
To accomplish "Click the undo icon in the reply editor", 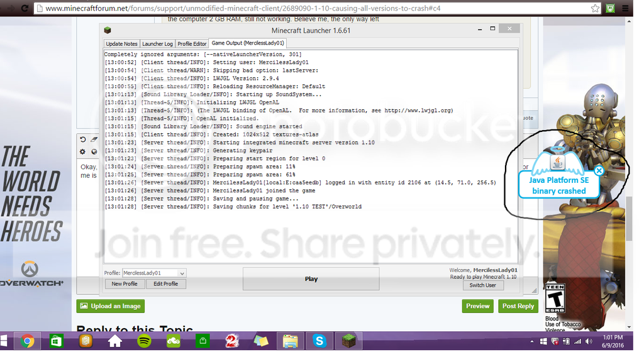I will (83, 140).
